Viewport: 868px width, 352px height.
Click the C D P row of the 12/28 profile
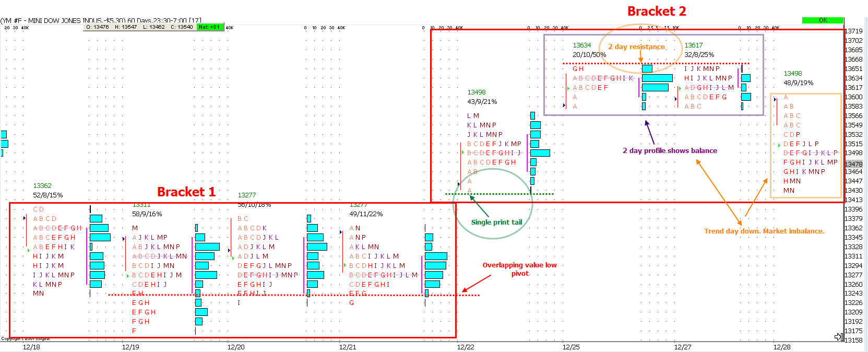[x=792, y=135]
